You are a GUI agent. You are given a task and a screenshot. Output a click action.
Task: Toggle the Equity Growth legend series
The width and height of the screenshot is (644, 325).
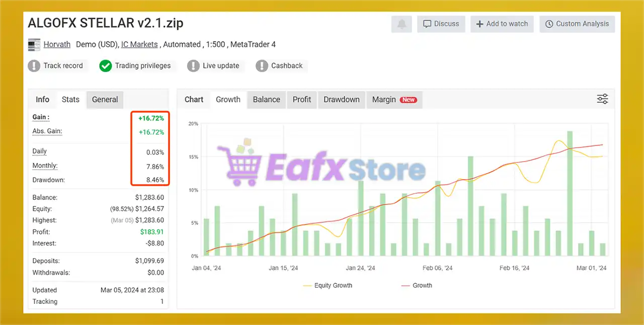pos(328,286)
